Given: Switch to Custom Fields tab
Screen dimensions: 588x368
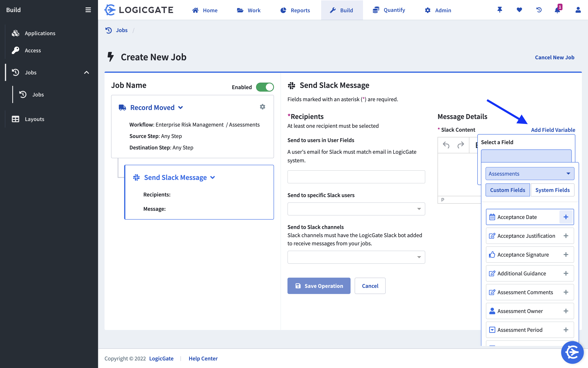Looking at the screenshot, I should point(508,190).
